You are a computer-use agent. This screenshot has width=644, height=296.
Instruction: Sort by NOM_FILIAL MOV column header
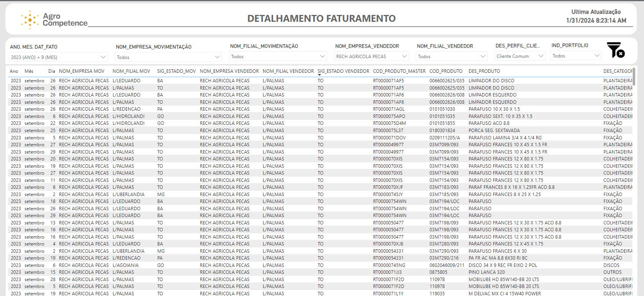(131, 71)
